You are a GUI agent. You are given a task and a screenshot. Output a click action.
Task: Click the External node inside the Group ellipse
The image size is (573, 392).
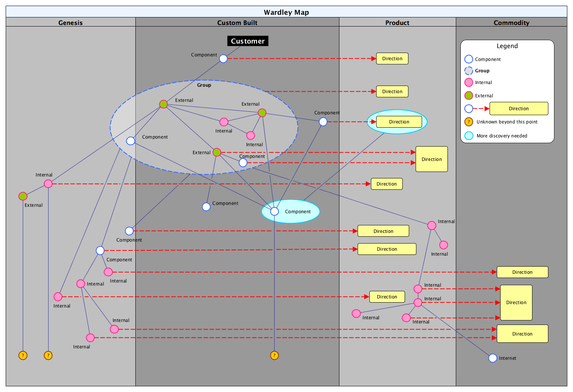tap(163, 104)
